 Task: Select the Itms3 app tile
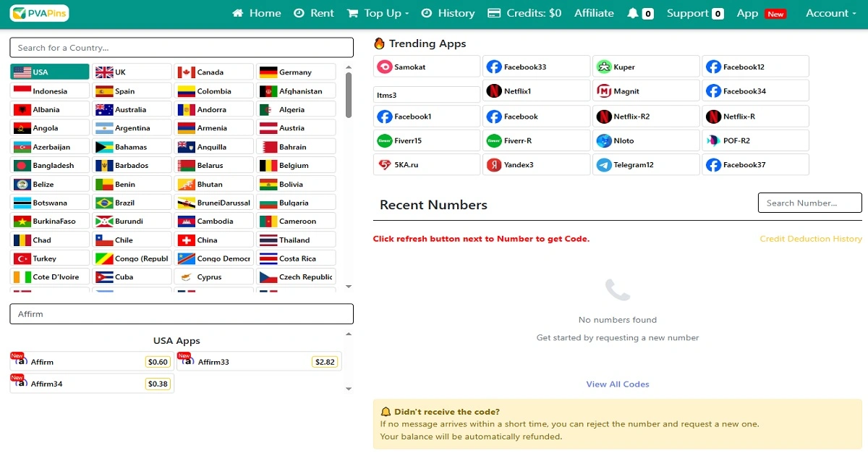[x=427, y=95]
